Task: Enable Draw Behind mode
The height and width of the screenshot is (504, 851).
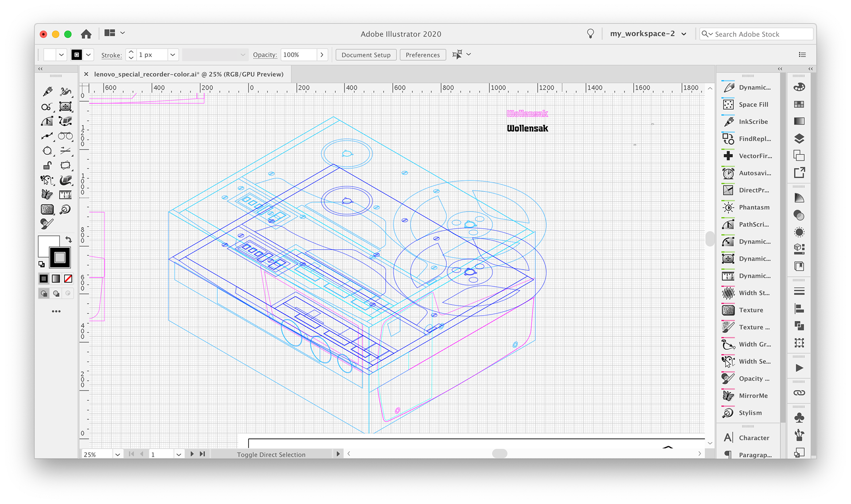Action: (56, 293)
